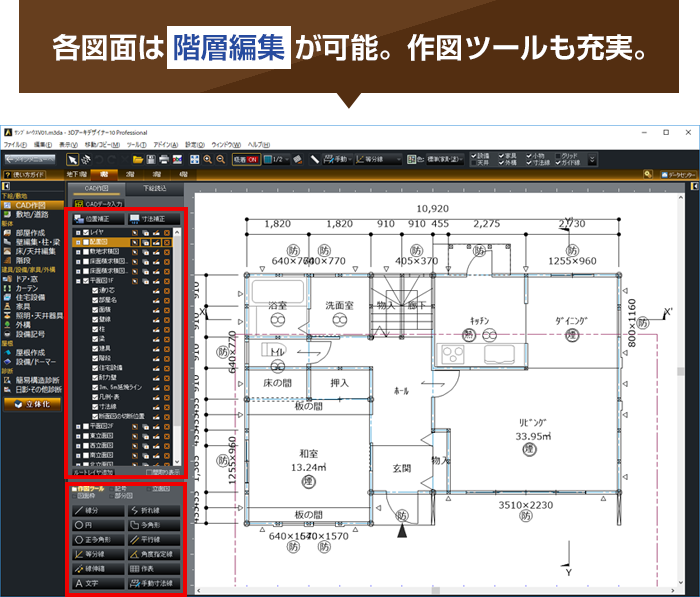
Task: Select the 線分 line drawing tool
Action: click(97, 511)
